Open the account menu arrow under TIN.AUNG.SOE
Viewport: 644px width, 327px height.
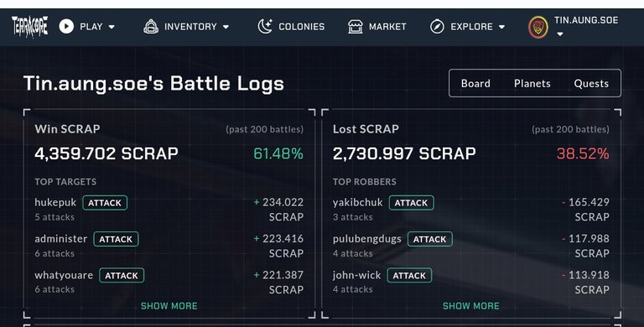point(560,34)
